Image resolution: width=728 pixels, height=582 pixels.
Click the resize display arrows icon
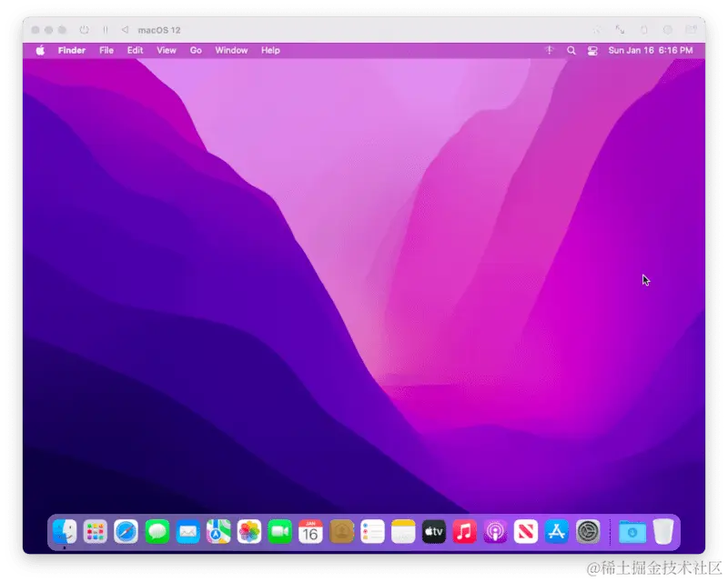click(x=620, y=30)
